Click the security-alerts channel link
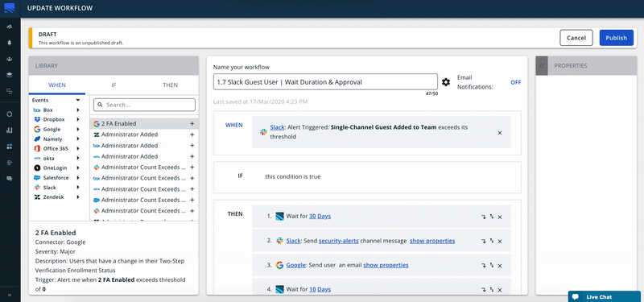Image resolution: width=644 pixels, height=302 pixels. [x=338, y=241]
